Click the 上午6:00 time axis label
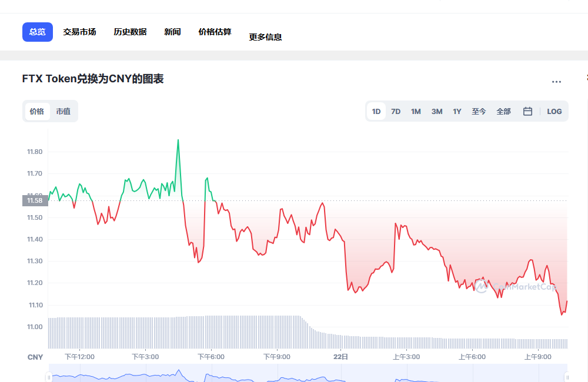The height and width of the screenshot is (382, 588). tap(472, 357)
